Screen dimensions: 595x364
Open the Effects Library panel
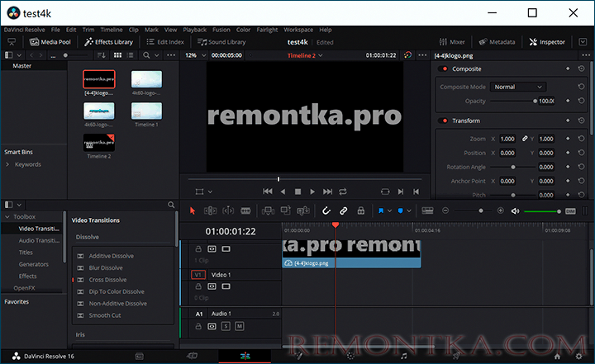(x=108, y=42)
